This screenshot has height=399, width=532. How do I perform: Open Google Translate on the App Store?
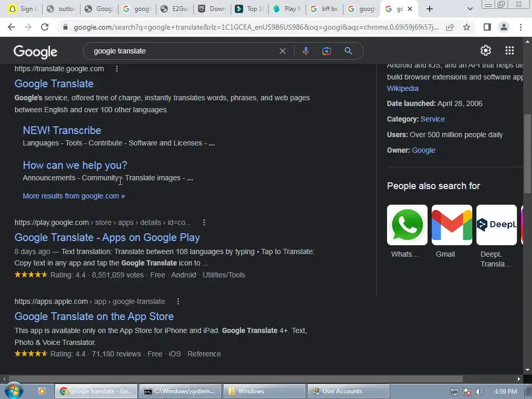[x=94, y=316]
